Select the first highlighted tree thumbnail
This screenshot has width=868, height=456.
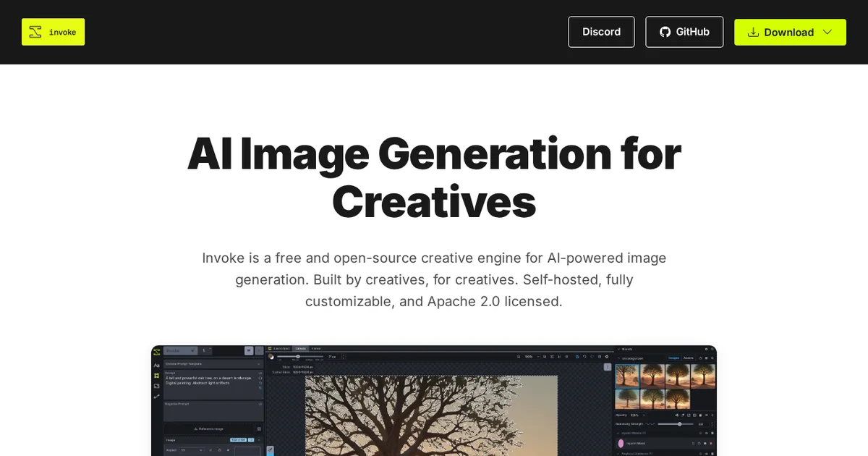[627, 376]
